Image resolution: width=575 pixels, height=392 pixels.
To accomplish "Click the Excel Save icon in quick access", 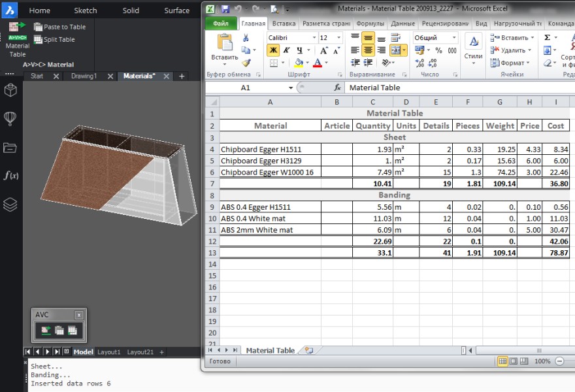I will [225, 8].
